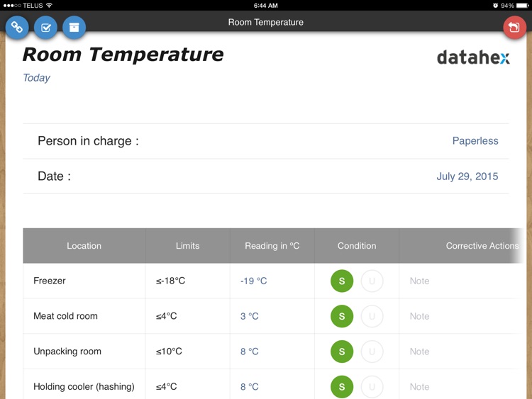Tap the blue checkmark validate button
Screen dimensions: 532x399
coord(45,27)
